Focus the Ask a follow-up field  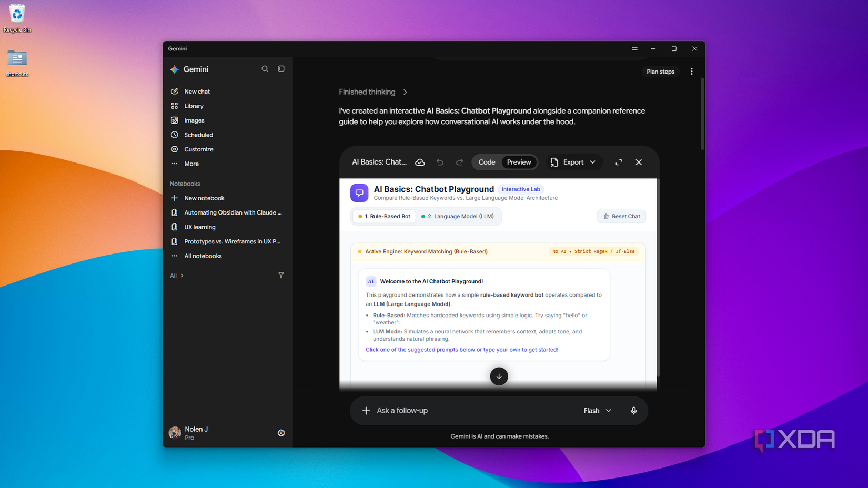[x=473, y=411]
